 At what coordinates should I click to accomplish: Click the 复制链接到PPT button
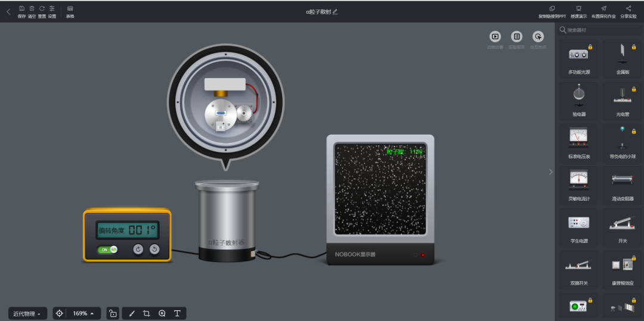point(552,11)
